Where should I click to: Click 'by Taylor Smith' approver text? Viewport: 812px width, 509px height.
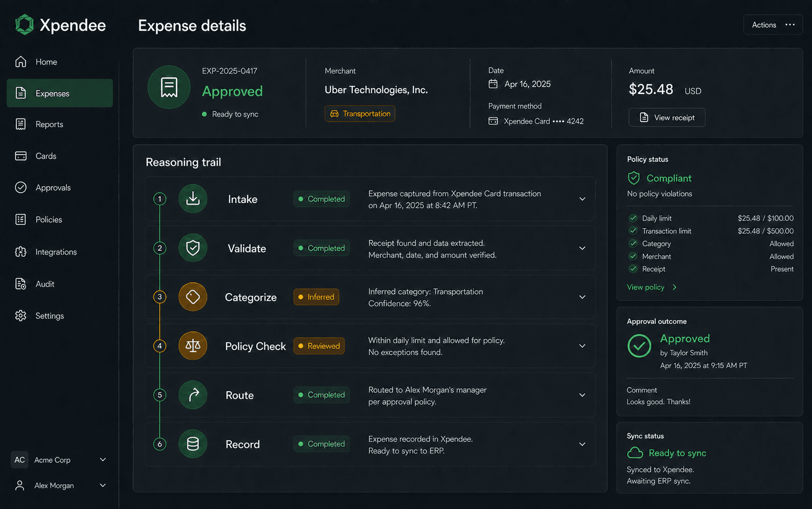pos(684,353)
